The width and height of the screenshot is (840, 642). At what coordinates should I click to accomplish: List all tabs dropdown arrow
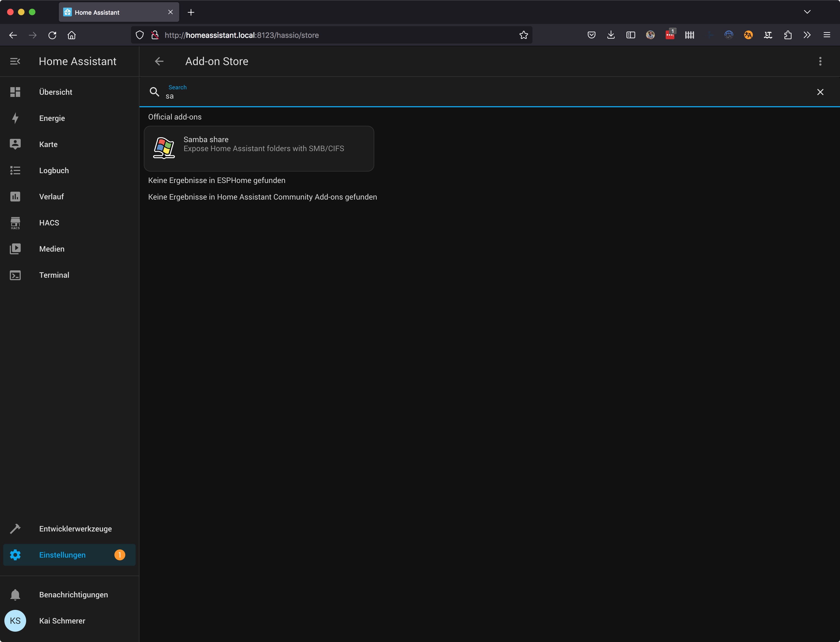click(807, 12)
